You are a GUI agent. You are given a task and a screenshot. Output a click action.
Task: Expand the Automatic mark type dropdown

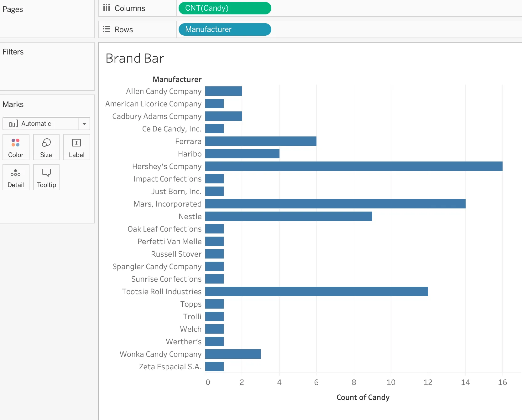tap(84, 124)
